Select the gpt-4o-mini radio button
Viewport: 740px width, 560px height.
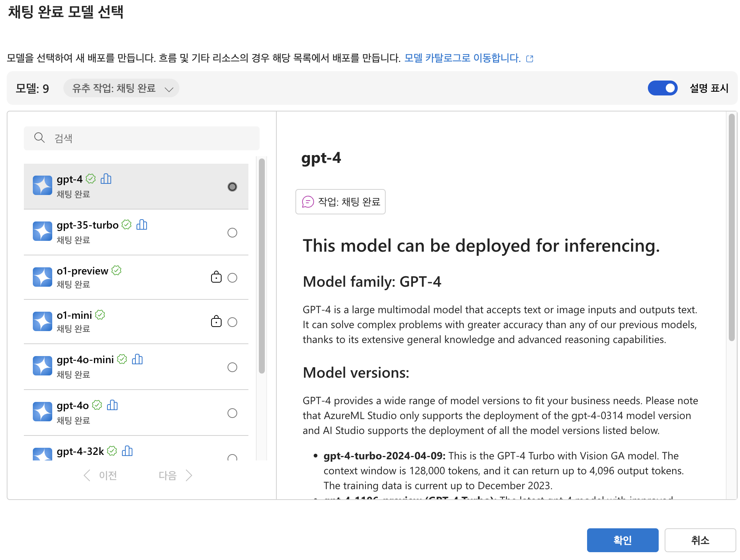tap(232, 367)
